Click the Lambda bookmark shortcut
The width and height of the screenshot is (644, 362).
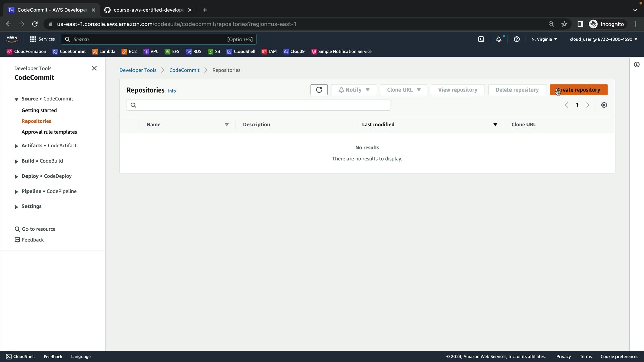[104, 51]
